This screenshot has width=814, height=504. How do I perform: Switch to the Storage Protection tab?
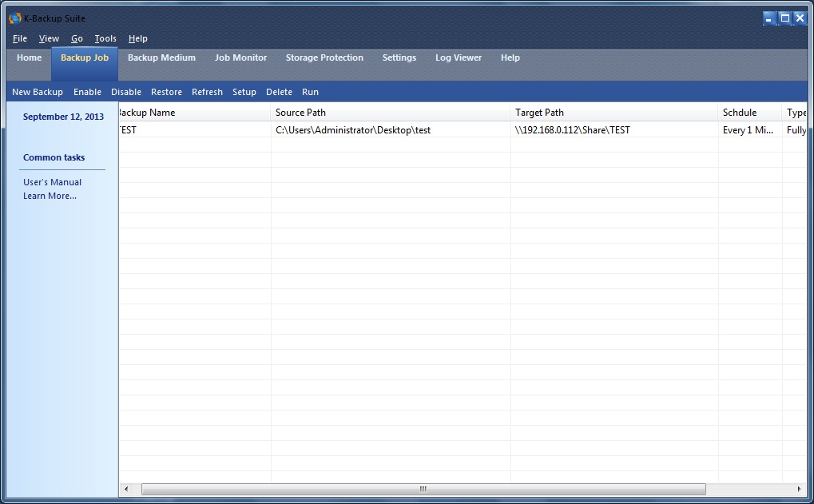(324, 58)
